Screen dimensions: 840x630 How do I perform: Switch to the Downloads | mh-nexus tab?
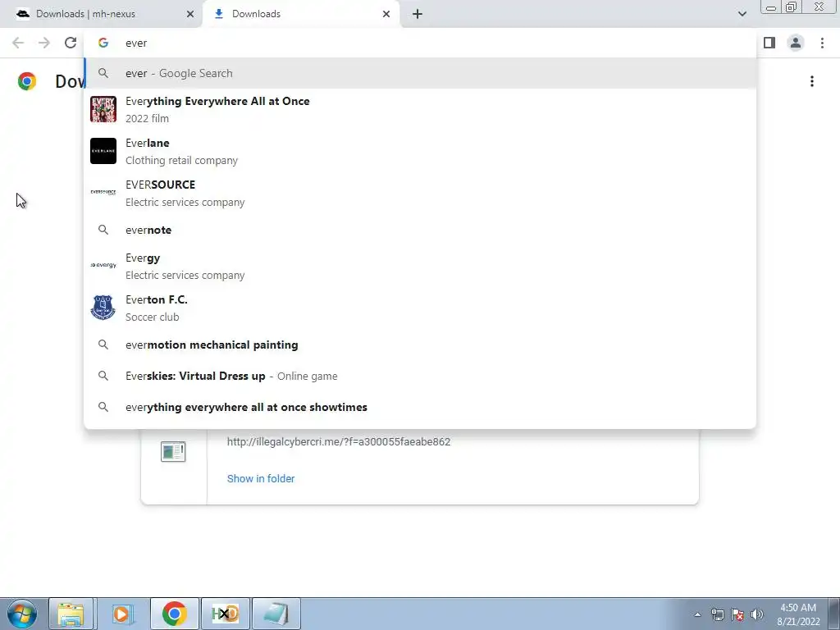click(101, 14)
